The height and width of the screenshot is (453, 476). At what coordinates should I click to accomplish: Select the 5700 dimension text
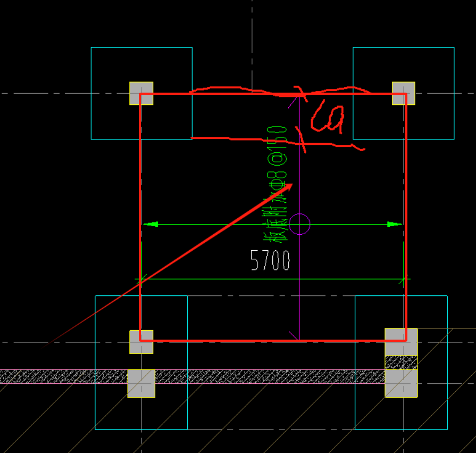click(x=270, y=260)
